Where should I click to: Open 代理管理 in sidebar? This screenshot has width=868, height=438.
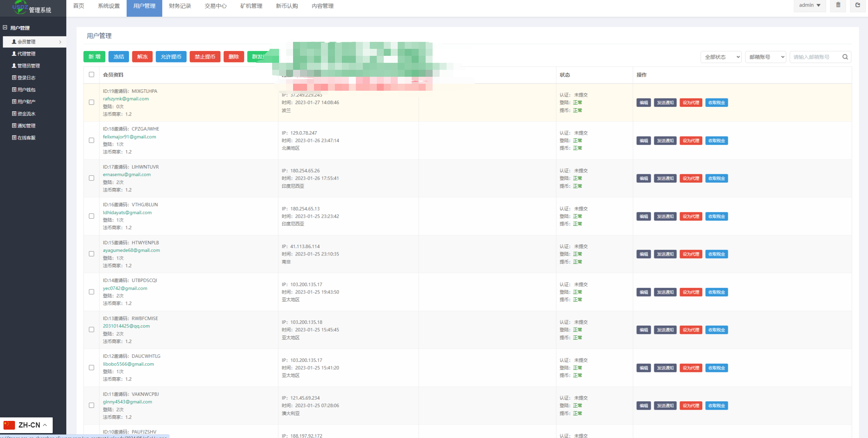[26, 54]
